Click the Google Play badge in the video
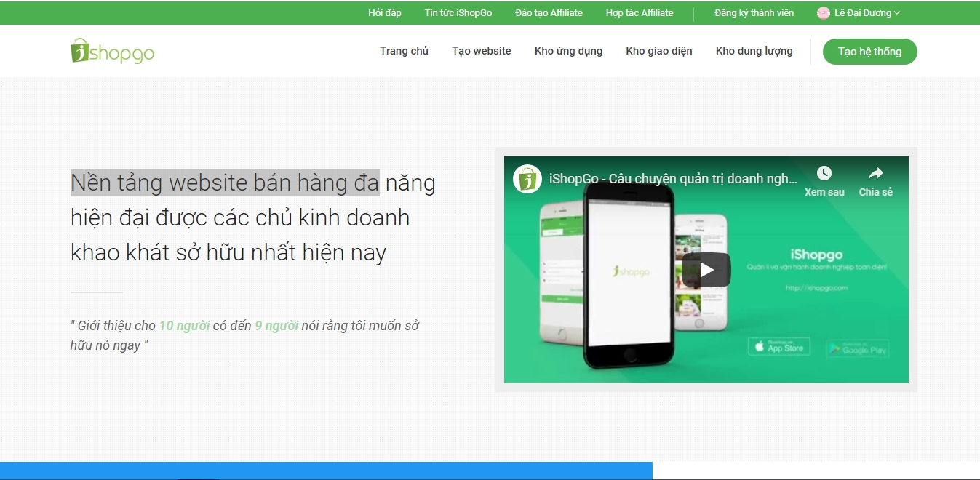This screenshot has height=480, width=980. (857, 348)
